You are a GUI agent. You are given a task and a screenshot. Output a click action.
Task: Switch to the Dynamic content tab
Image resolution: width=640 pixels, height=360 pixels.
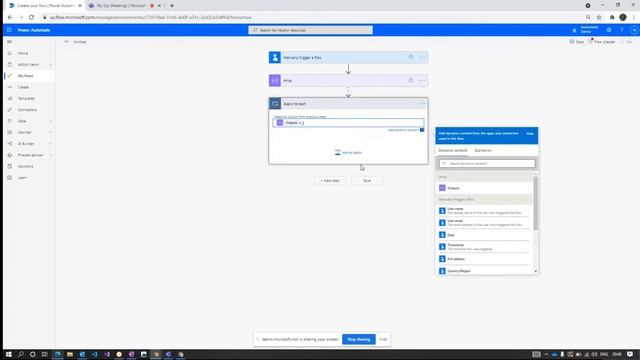point(452,151)
